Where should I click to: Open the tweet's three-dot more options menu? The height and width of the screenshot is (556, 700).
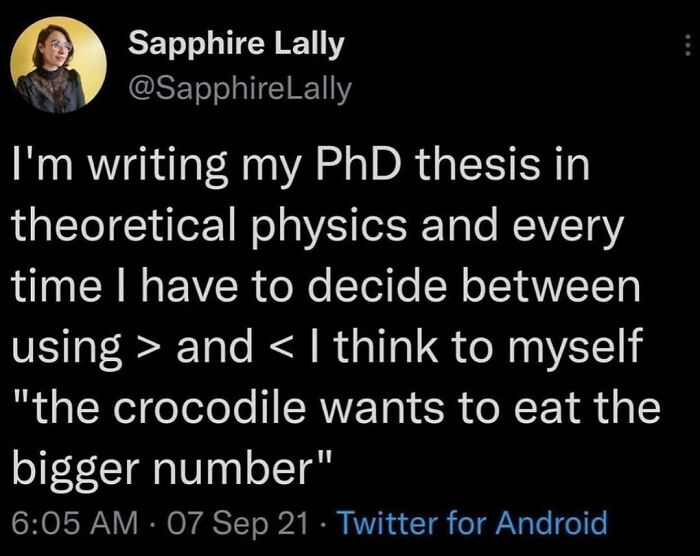point(686,47)
